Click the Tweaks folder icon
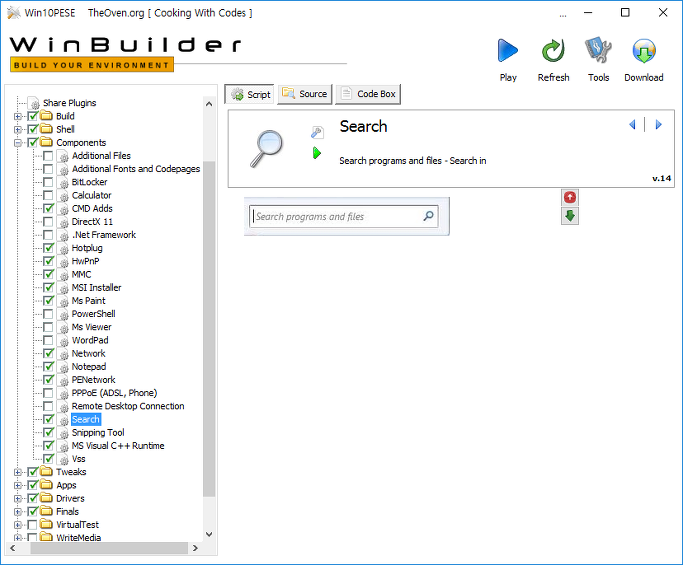The image size is (683, 565). click(x=46, y=471)
